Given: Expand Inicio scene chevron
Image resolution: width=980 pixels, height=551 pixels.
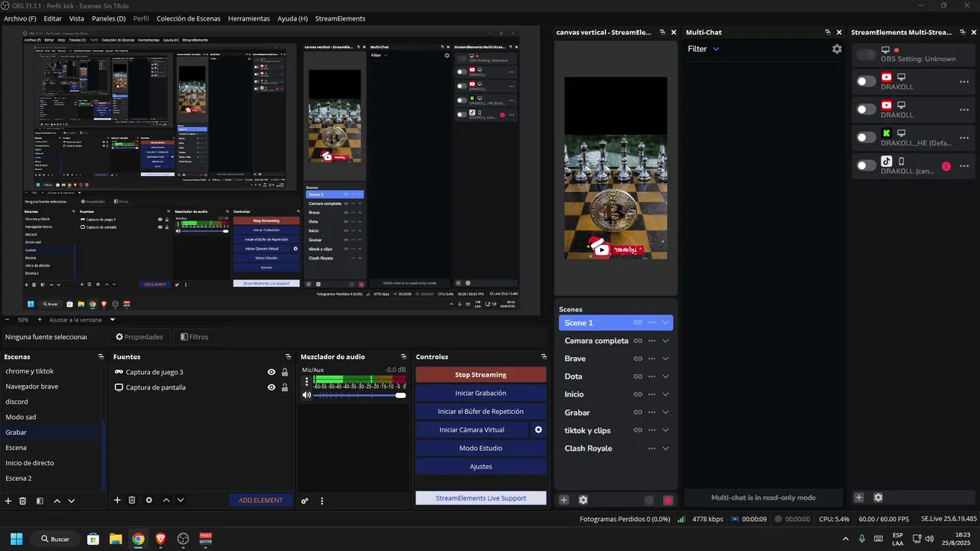Looking at the screenshot, I should coord(665,394).
